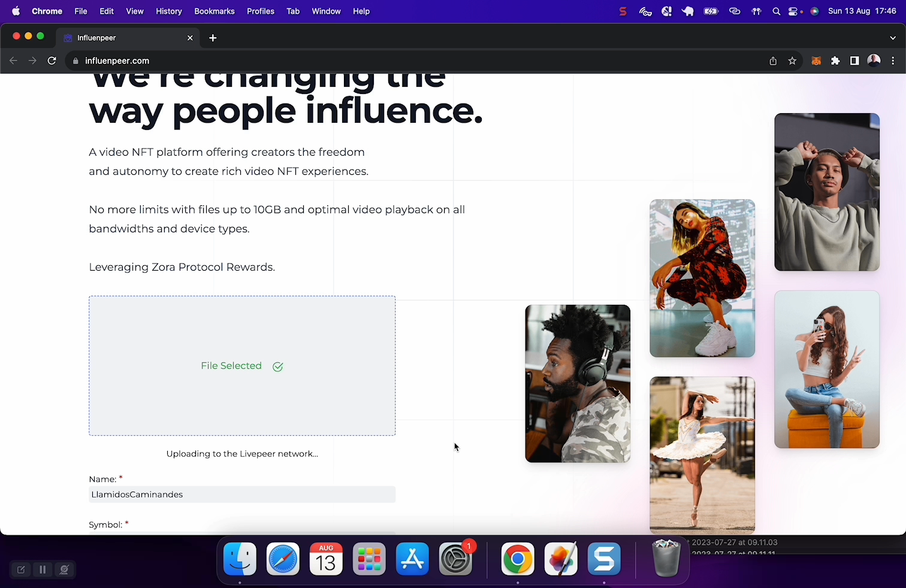Share this page from the address bar
The image size is (906, 588).
pyautogui.click(x=773, y=60)
